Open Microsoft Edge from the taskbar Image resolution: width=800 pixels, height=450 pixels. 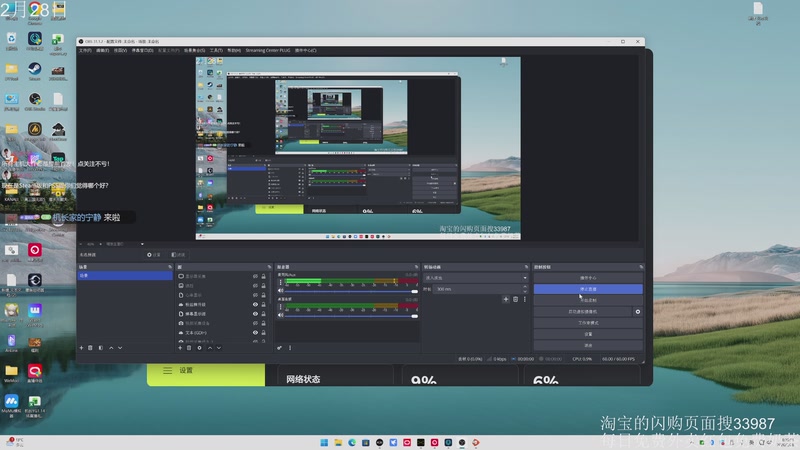(352, 442)
